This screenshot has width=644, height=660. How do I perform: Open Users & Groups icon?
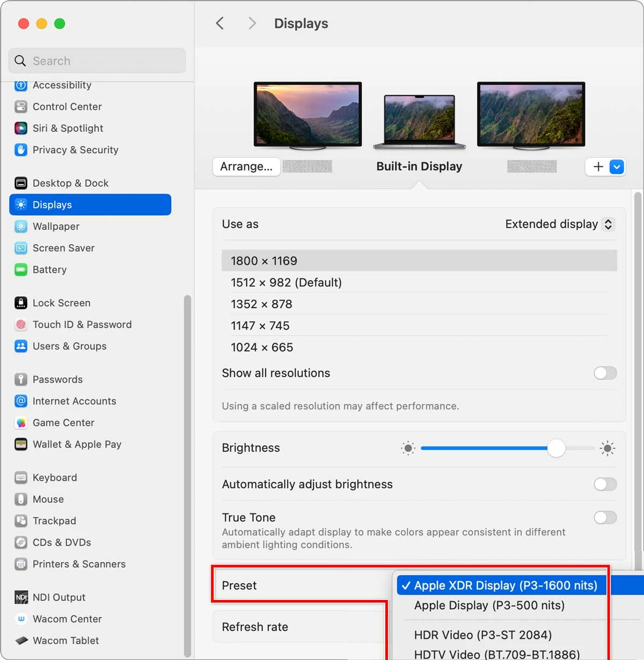coord(21,346)
